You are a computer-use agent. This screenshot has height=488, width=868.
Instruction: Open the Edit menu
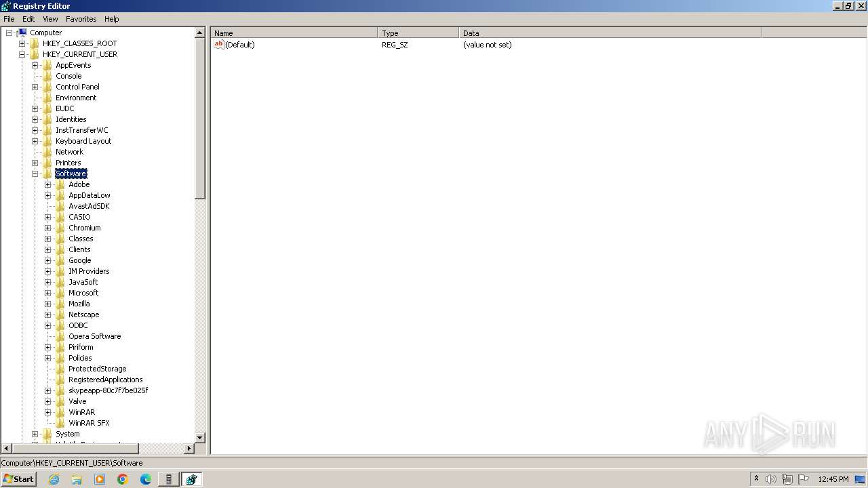[x=28, y=19]
